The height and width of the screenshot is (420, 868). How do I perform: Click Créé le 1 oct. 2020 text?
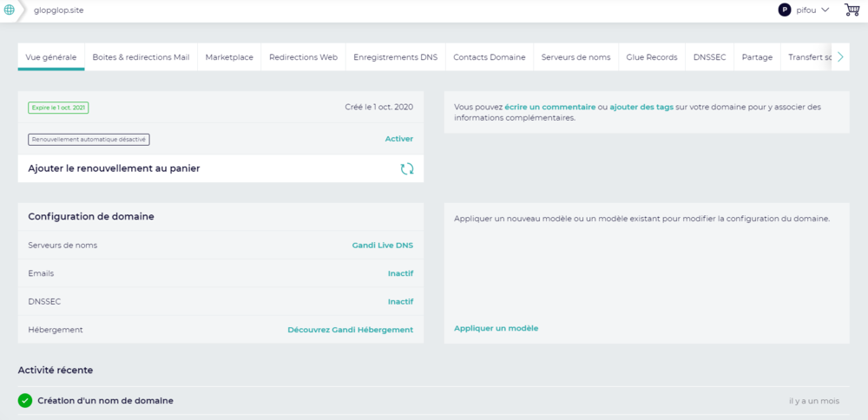click(x=378, y=107)
